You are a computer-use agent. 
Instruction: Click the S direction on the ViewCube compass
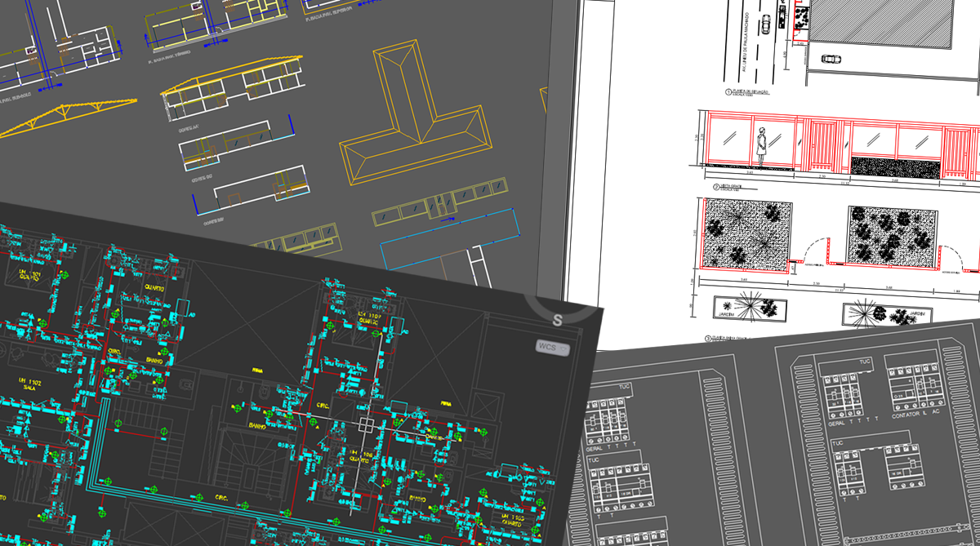(x=557, y=320)
